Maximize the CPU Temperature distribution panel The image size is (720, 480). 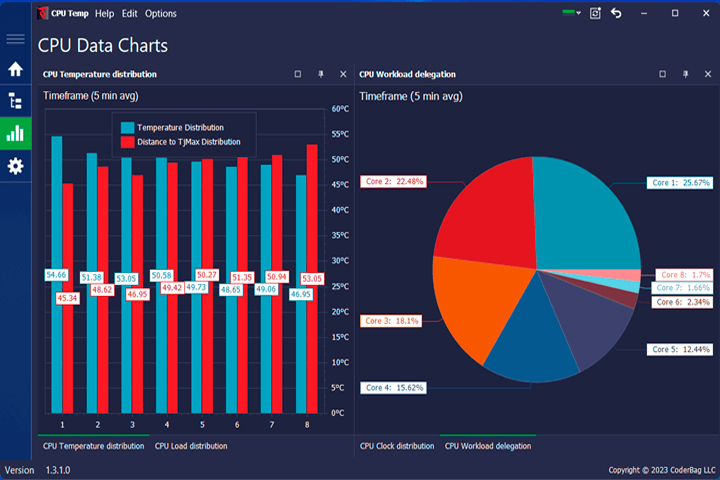pyautogui.click(x=298, y=74)
